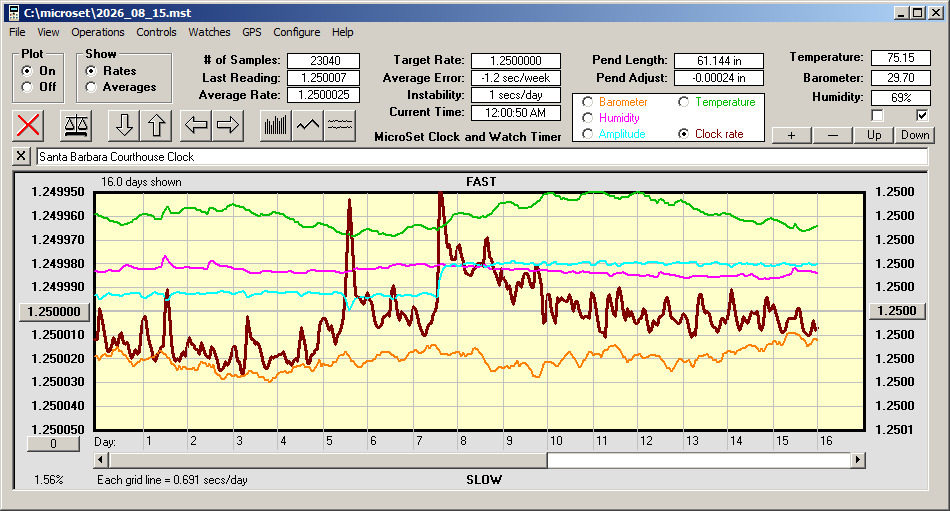Select the Barometer trace radio button
Viewport: 950px width, 511px height.
click(587, 102)
